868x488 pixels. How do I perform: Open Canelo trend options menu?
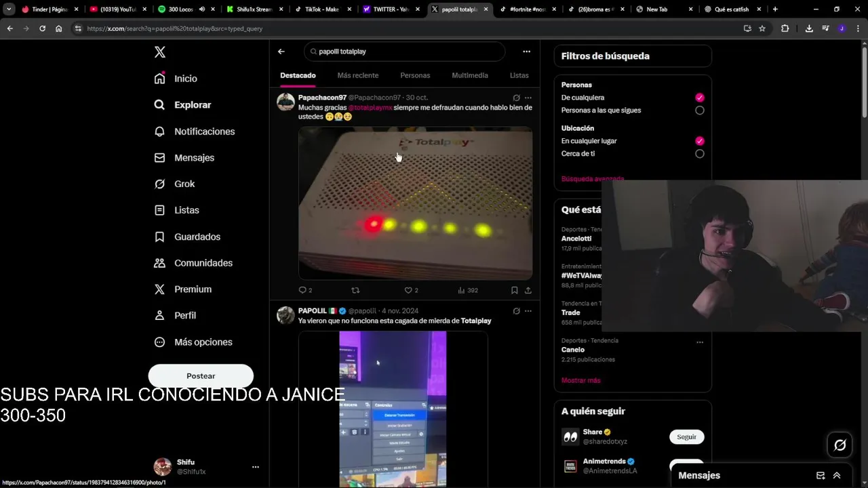pos(700,342)
